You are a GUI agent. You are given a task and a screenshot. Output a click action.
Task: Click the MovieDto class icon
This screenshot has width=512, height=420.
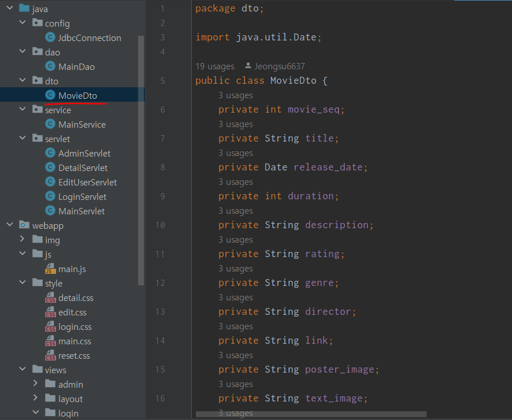coord(50,95)
